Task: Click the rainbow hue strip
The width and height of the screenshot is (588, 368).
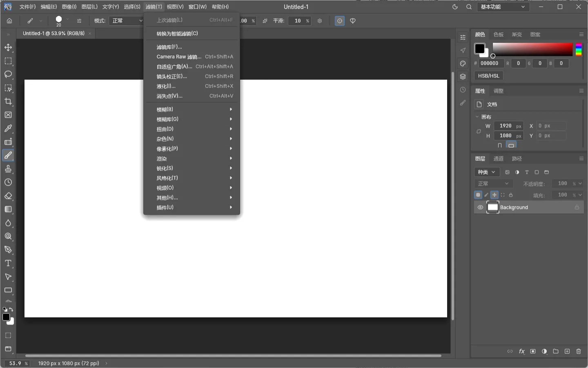Action: pos(579,49)
